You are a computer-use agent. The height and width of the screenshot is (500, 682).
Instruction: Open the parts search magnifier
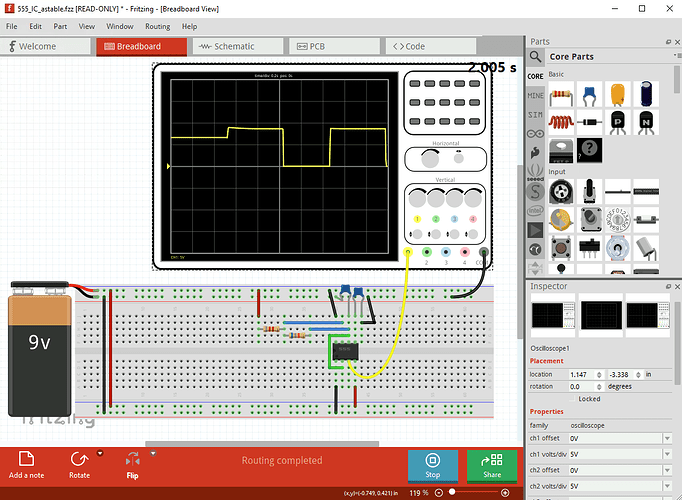click(535, 57)
